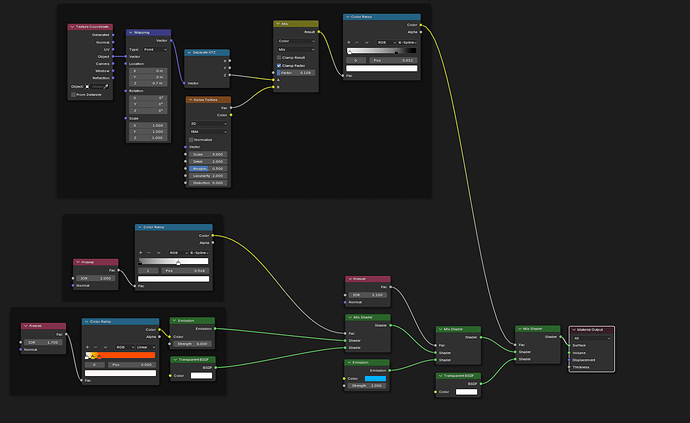Enable Normalize in the Noise Texture node
This screenshot has height=423, width=690.
191,140
